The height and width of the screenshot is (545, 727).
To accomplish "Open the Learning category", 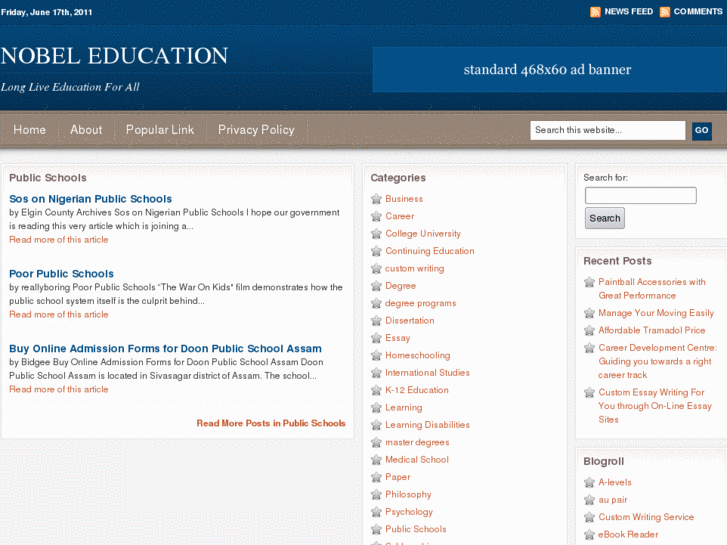I will coord(404,408).
